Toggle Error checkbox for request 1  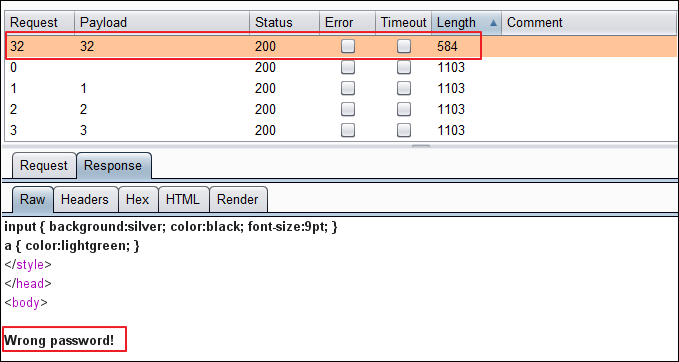pos(348,88)
